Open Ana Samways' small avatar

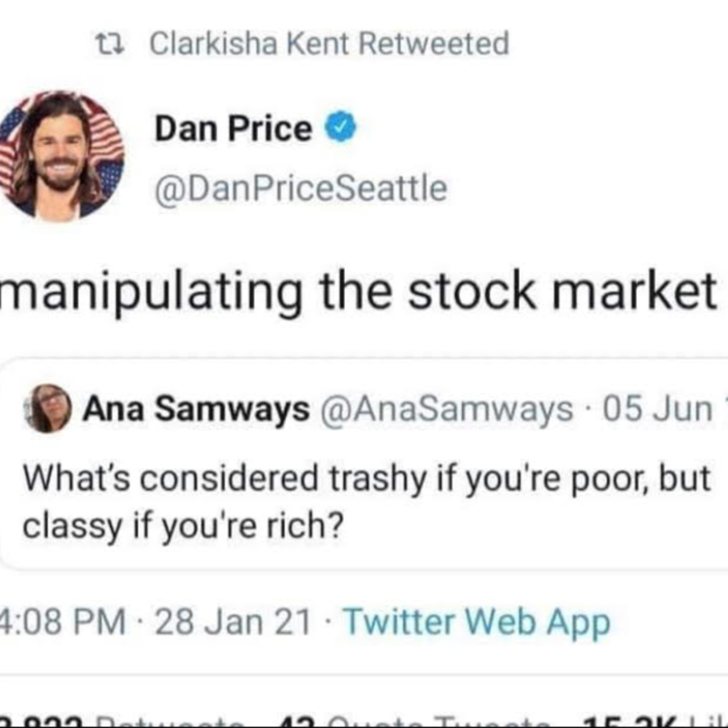[x=48, y=408]
